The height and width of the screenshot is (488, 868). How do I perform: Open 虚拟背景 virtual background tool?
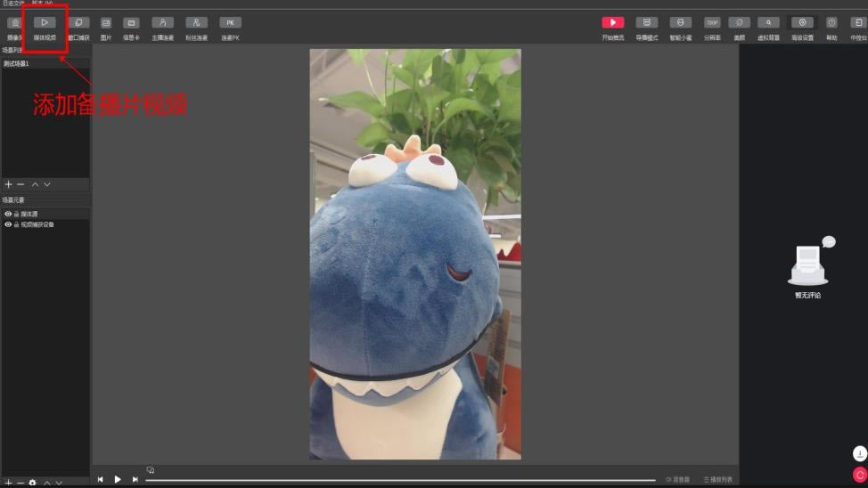pyautogui.click(x=767, y=22)
